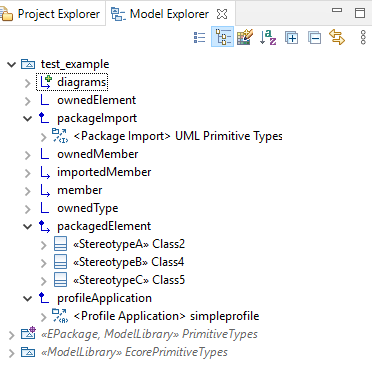
Task: Select <Package Import> UML Primitive Types
Action: coord(178,136)
